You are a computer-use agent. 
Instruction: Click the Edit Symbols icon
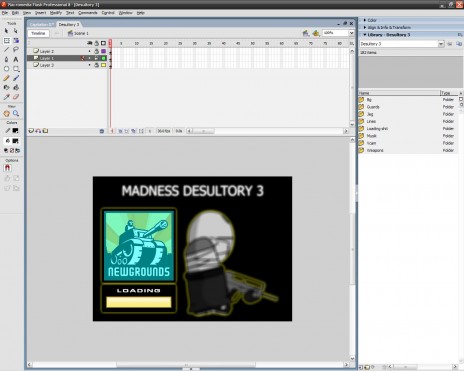316,33
